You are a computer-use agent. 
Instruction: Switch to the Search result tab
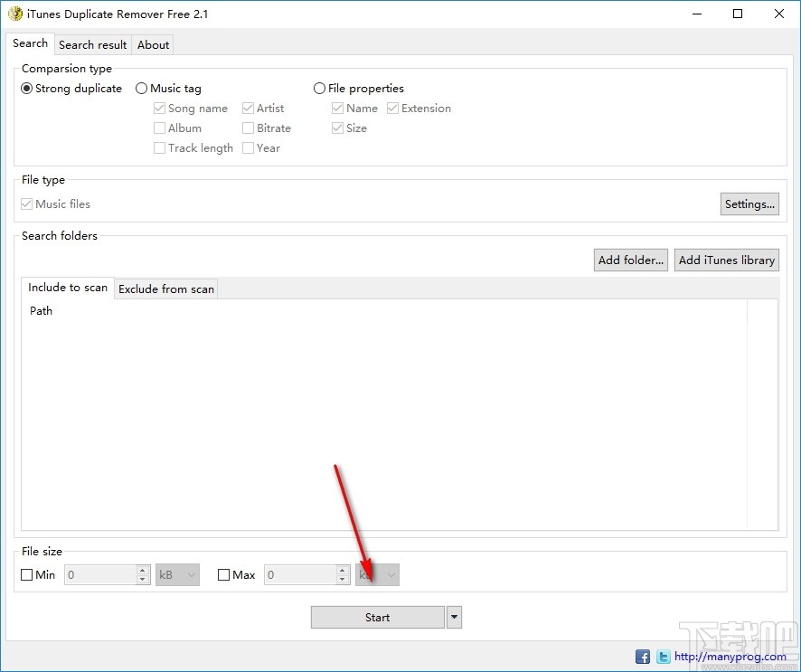click(92, 44)
